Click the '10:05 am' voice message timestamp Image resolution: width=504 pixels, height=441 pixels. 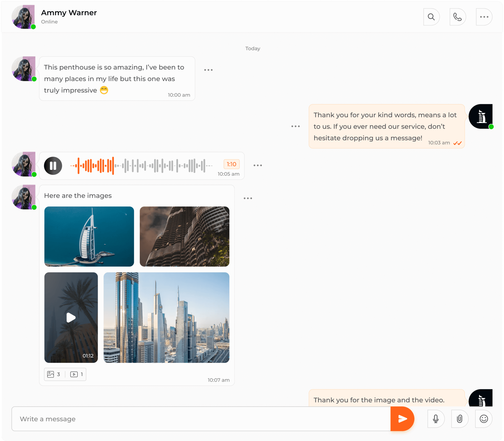point(228,174)
